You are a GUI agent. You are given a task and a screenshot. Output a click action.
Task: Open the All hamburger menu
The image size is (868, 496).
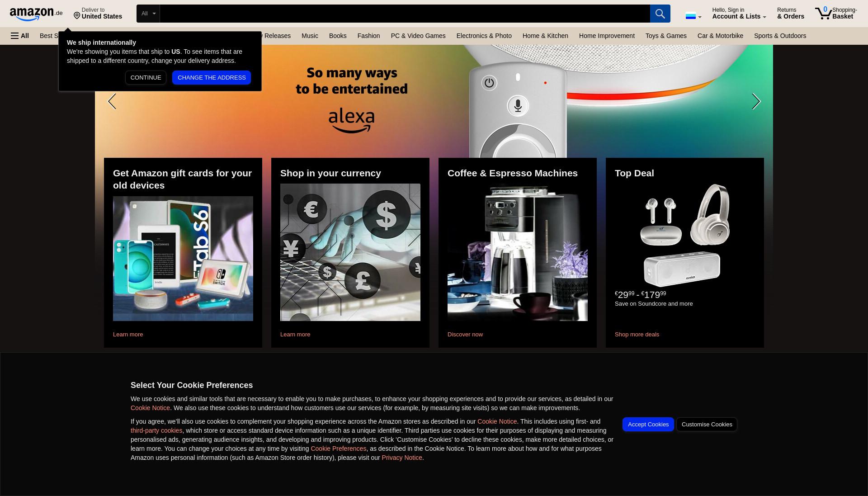[x=20, y=36]
